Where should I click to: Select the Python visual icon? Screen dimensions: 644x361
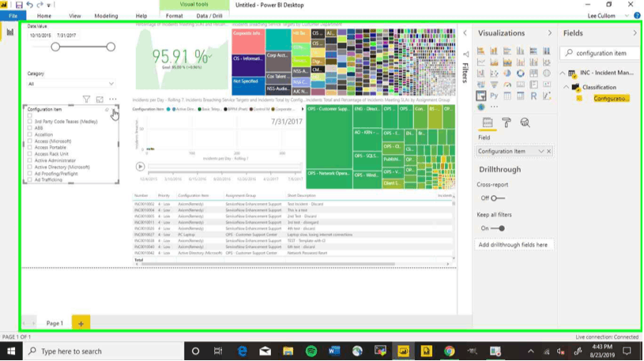click(x=494, y=96)
